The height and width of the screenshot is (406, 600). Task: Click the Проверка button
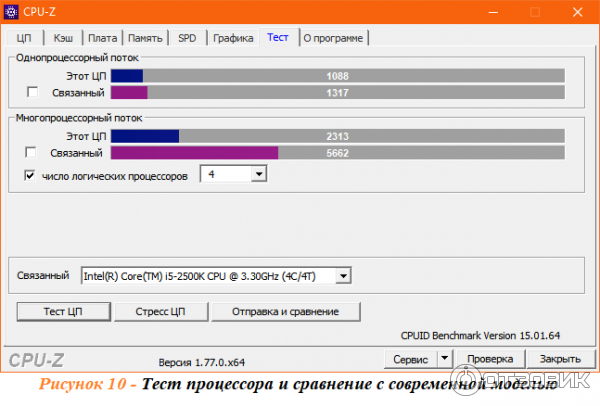point(490,358)
